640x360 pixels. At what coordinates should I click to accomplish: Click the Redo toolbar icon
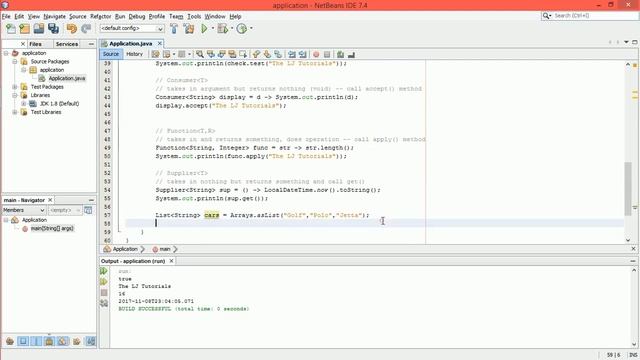86,29
